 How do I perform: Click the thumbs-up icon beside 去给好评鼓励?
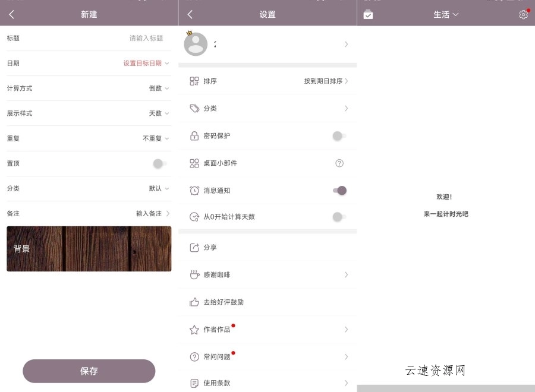tap(193, 302)
